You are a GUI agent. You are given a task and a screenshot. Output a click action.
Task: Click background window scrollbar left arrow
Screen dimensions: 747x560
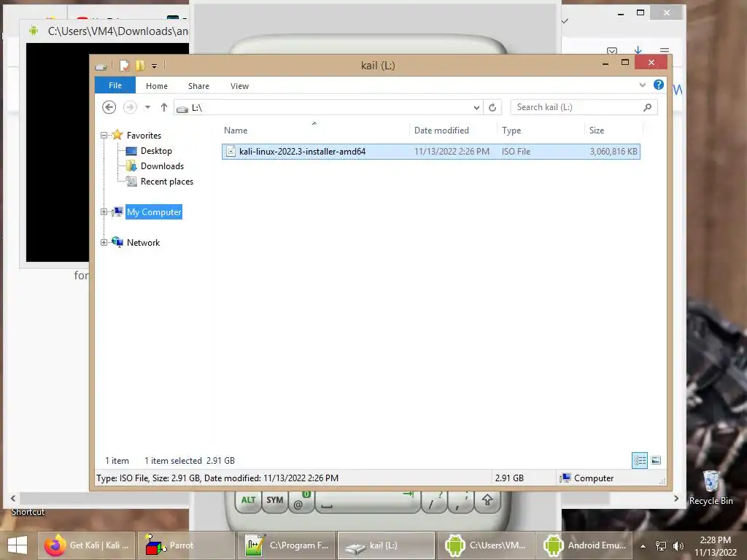(x=13, y=499)
